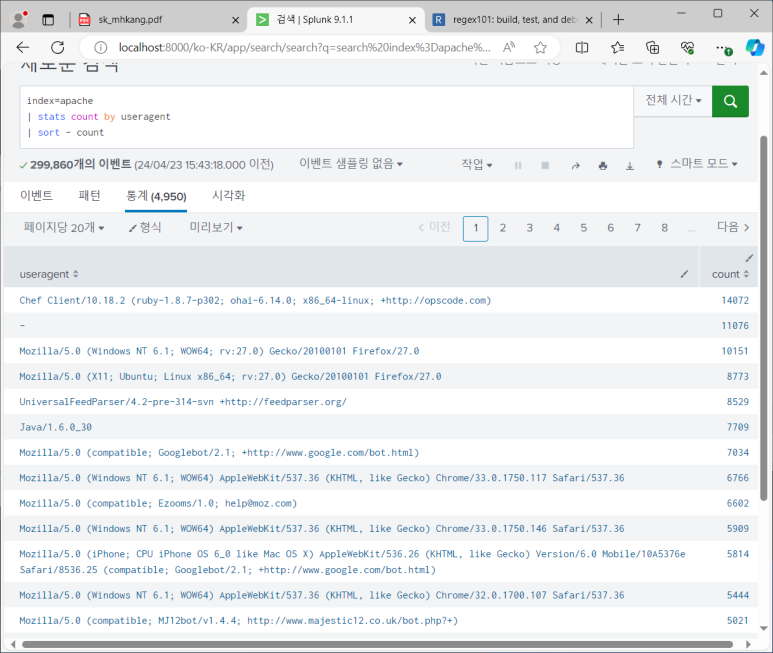Screen dimensions: 773x653
Task: Stop the search job
Action: point(545,166)
